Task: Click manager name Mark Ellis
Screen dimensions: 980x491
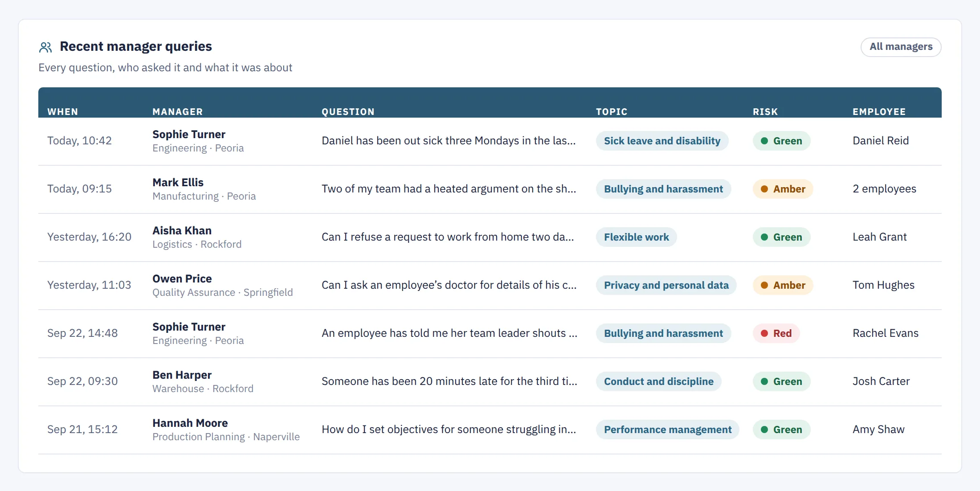Action: tap(178, 183)
